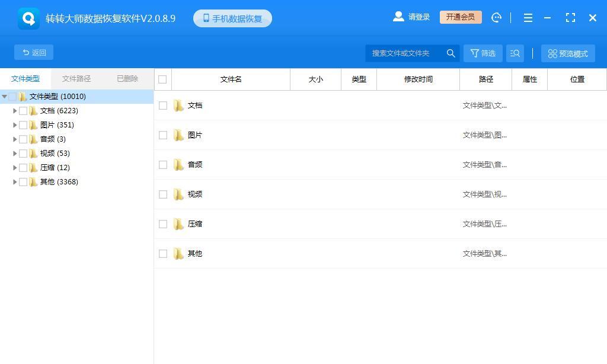The height and width of the screenshot is (364, 607).
Task: Check the 压缩 row checkbox in file list
Action: pyautogui.click(x=163, y=224)
